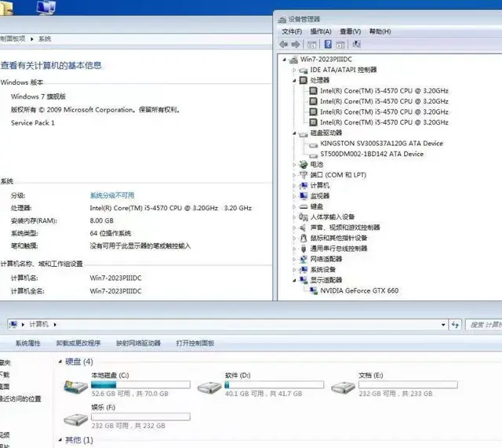The image size is (502, 448).
Task: Expand the 监视器 node arrow
Action: point(294,196)
